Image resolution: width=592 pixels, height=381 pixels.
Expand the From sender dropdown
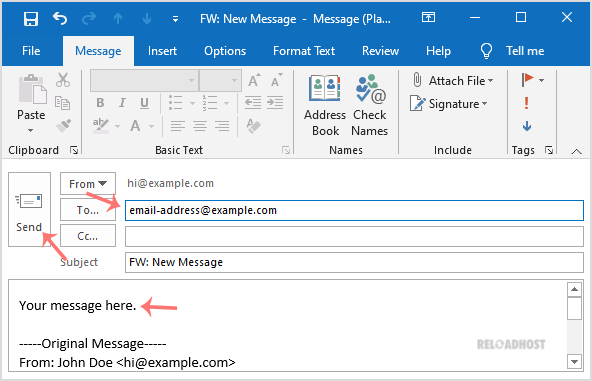coord(88,184)
